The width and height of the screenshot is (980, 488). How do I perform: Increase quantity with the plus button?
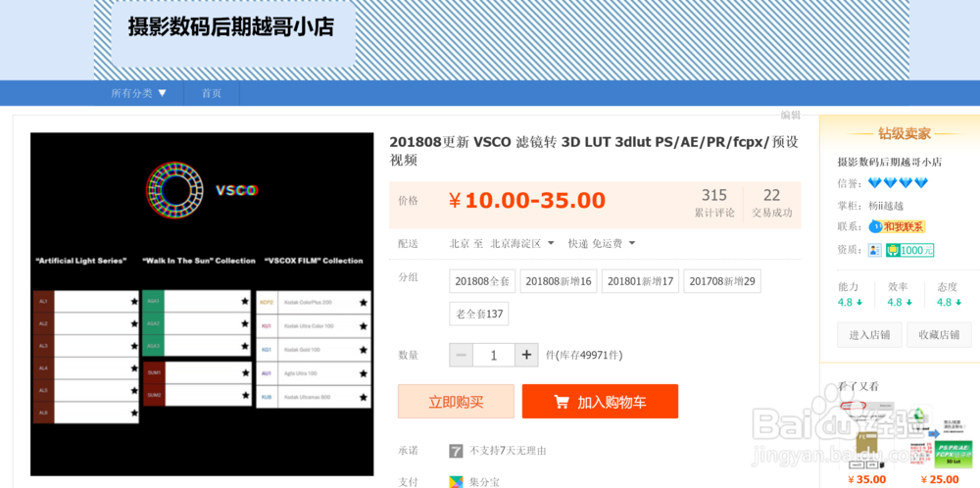[526, 355]
